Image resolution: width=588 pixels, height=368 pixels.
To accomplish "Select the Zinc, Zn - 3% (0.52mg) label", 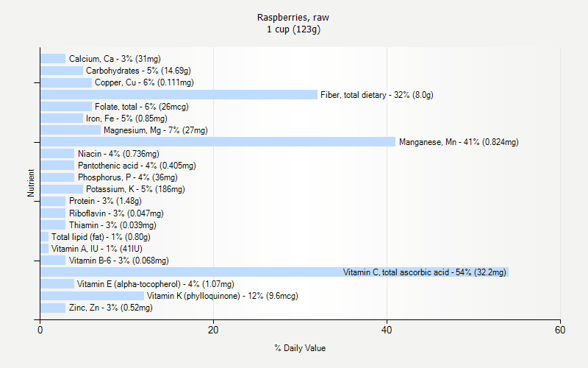I will [111, 308].
